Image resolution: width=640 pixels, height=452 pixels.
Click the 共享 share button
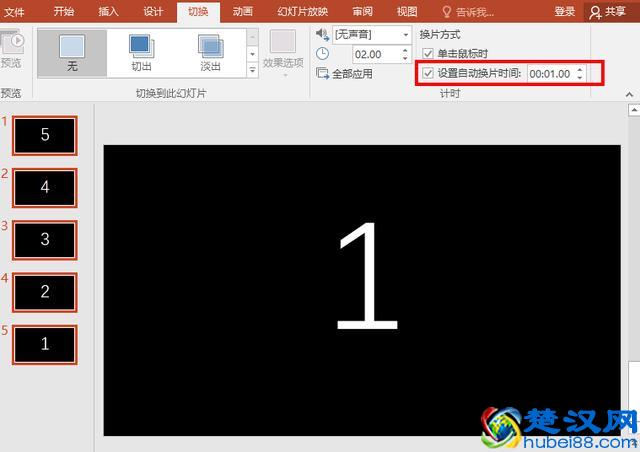pyautogui.click(x=609, y=11)
